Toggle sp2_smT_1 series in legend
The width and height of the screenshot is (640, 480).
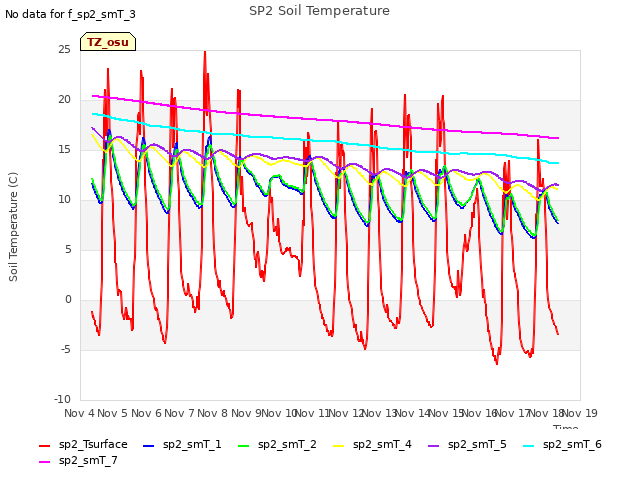[x=182, y=444]
